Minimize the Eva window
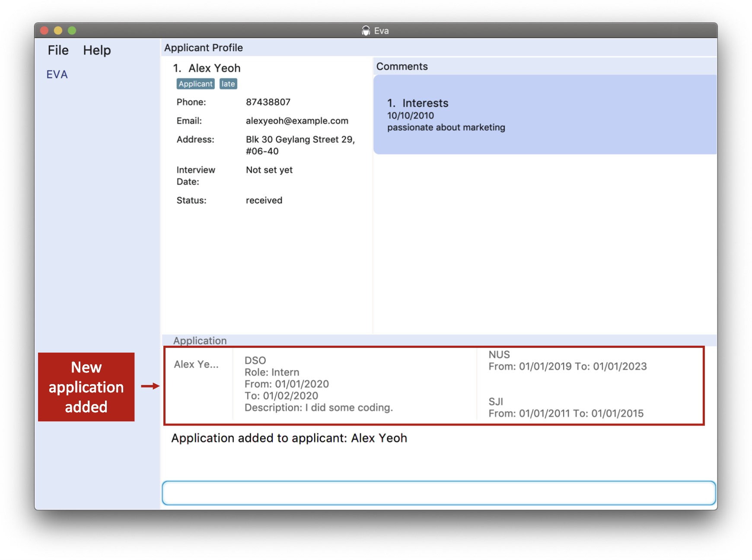The image size is (752, 560). click(x=58, y=30)
